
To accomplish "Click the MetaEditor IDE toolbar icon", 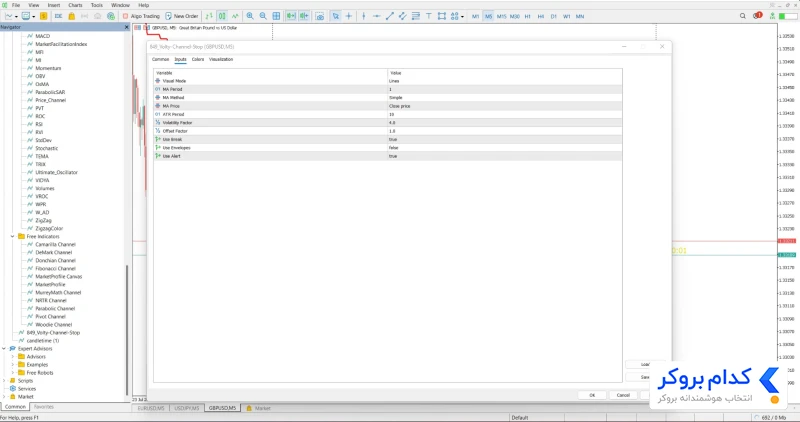I will 58,16.
